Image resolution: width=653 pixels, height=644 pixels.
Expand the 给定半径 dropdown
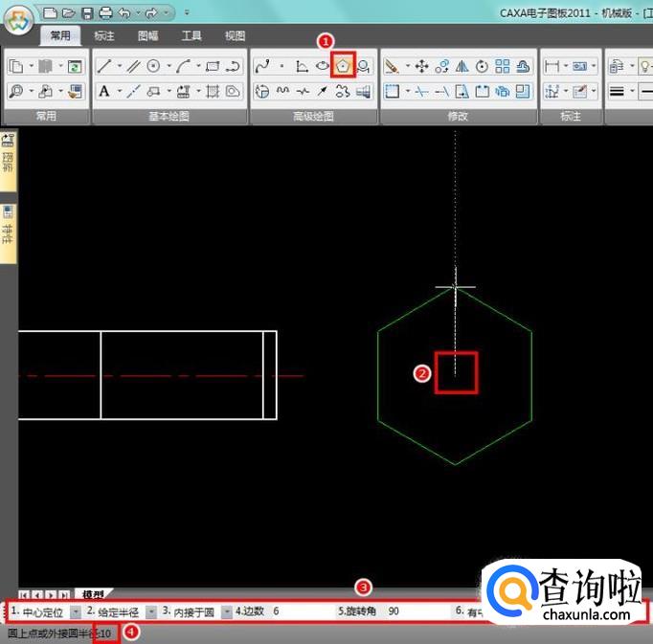point(151,611)
